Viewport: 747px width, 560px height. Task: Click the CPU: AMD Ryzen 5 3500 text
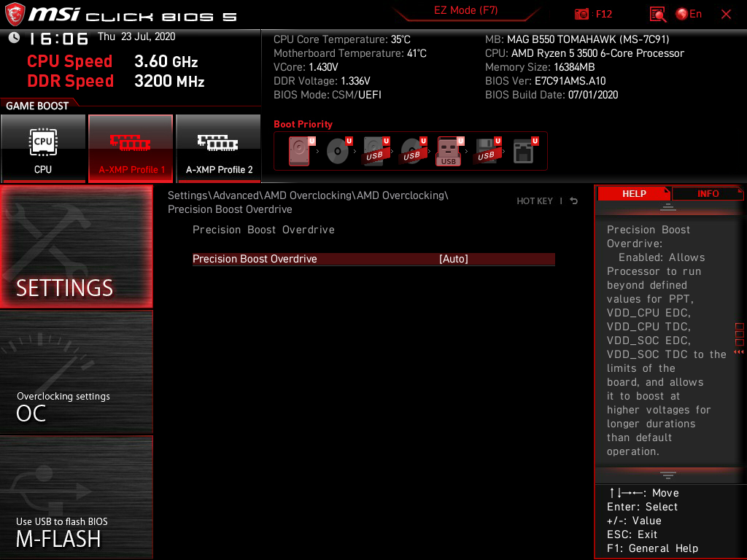tap(584, 53)
